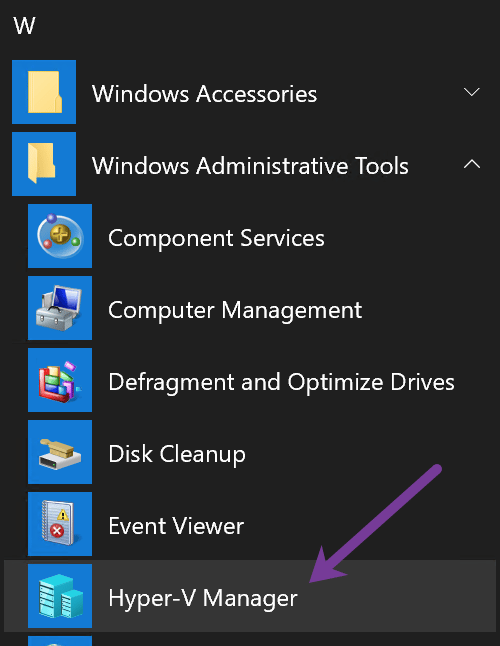
Task: Open the Component Services text entry
Action: 216,238
